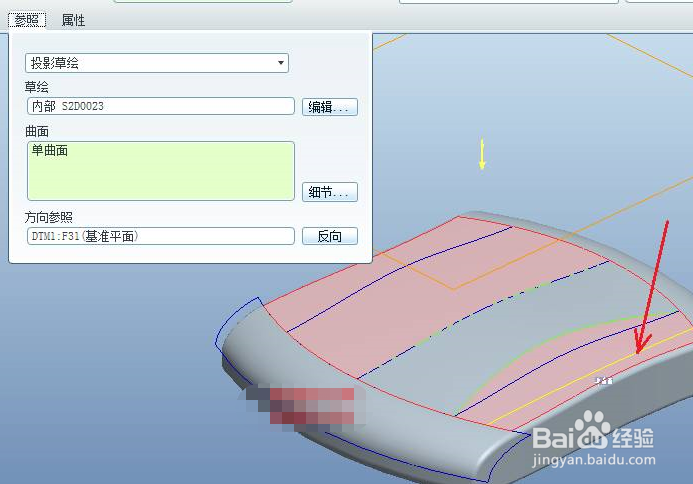Click the 细节... button for surfaces
The width and height of the screenshot is (693, 484).
(330, 192)
